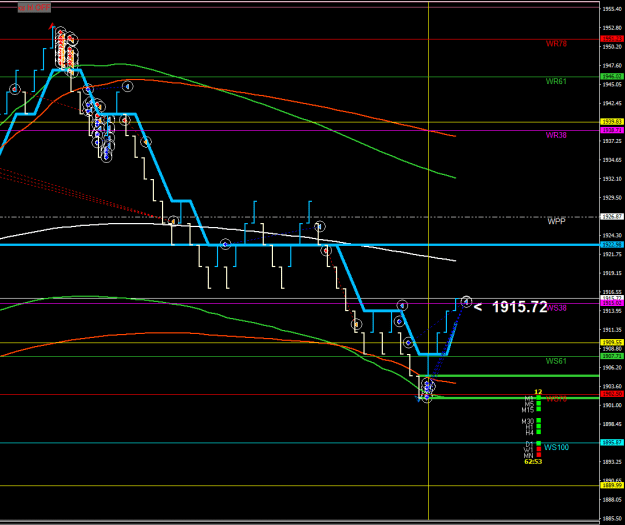Image resolution: width=625 pixels, height=525 pixels.
Task: Click the 1950.20 price scale value
Action: point(612,47)
